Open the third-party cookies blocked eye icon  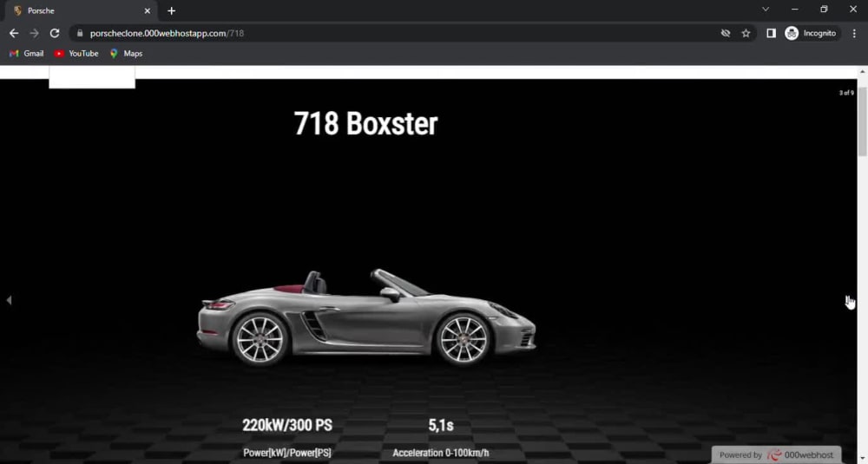(725, 33)
